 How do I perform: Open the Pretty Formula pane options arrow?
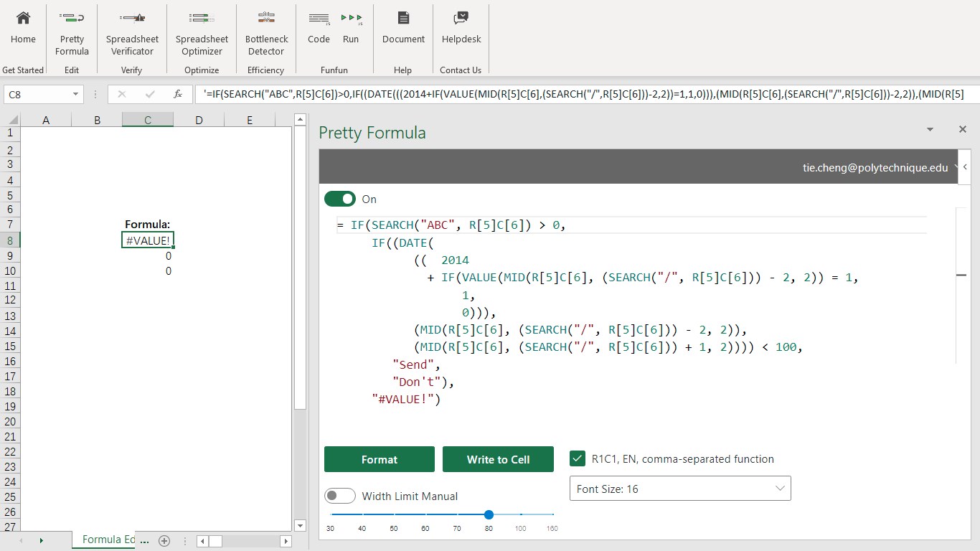pos(930,130)
